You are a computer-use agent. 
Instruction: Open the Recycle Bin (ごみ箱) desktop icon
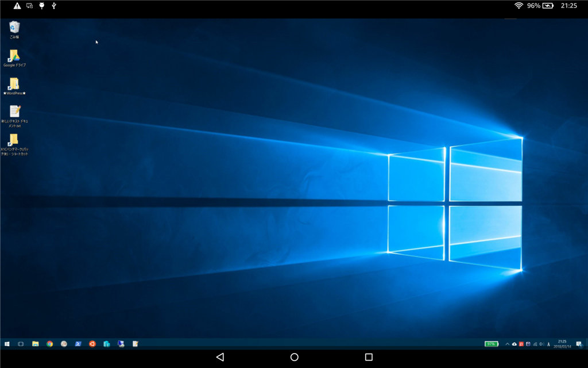tap(14, 30)
